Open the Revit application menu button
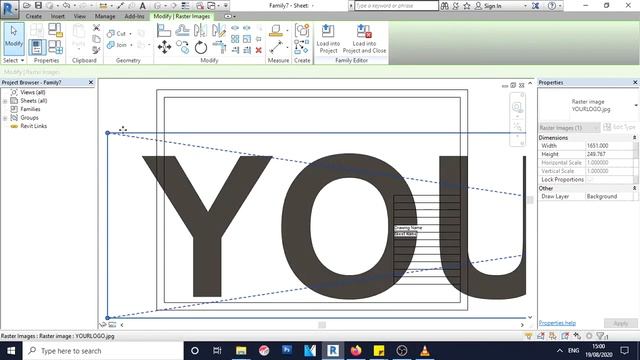The image size is (640, 360). tap(9, 9)
